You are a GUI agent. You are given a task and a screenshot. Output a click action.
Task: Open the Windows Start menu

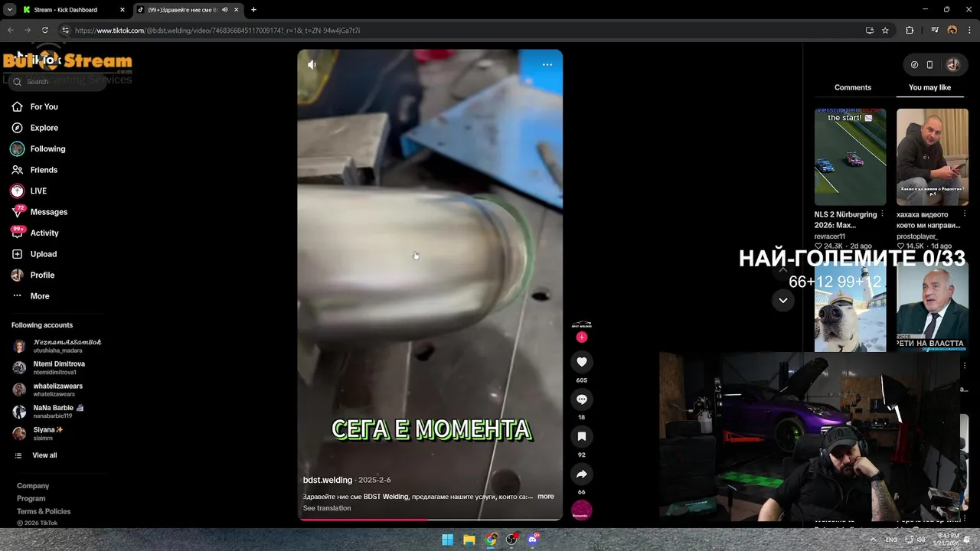point(447,540)
